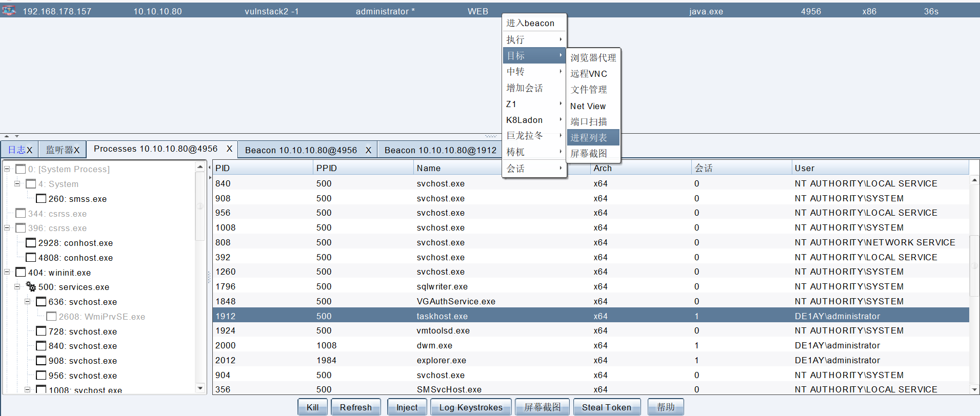Collapse the 0: [System Process] tree node

coord(7,169)
